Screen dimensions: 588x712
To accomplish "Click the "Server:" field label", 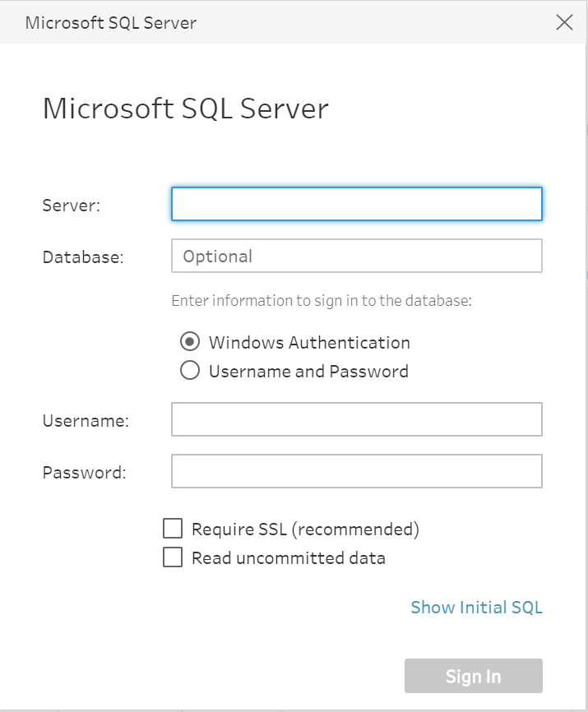I will click(72, 206).
